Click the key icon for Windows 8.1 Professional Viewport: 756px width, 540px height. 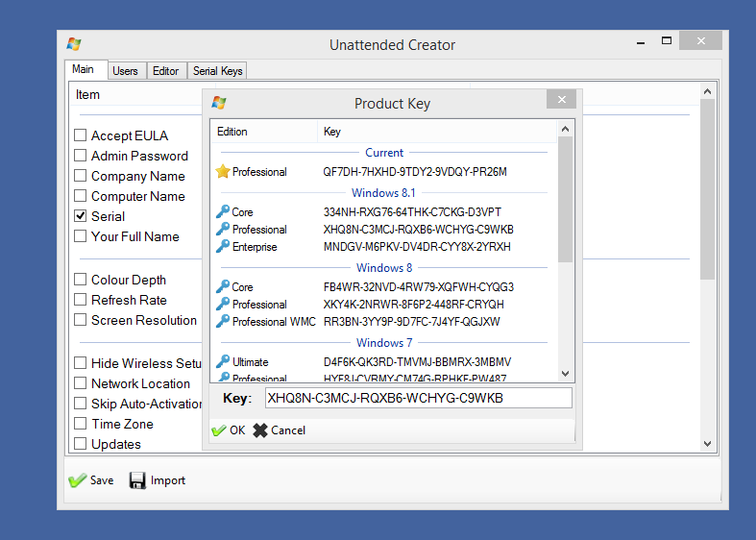[x=222, y=229]
